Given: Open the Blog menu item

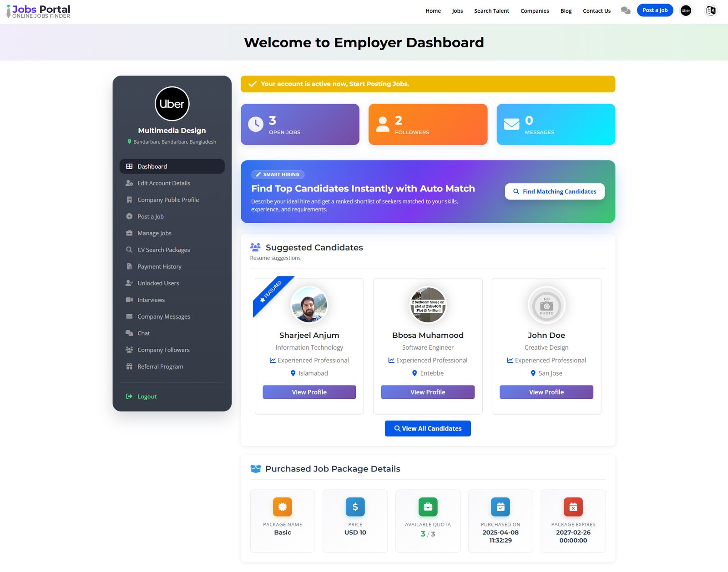Looking at the screenshot, I should (x=566, y=11).
